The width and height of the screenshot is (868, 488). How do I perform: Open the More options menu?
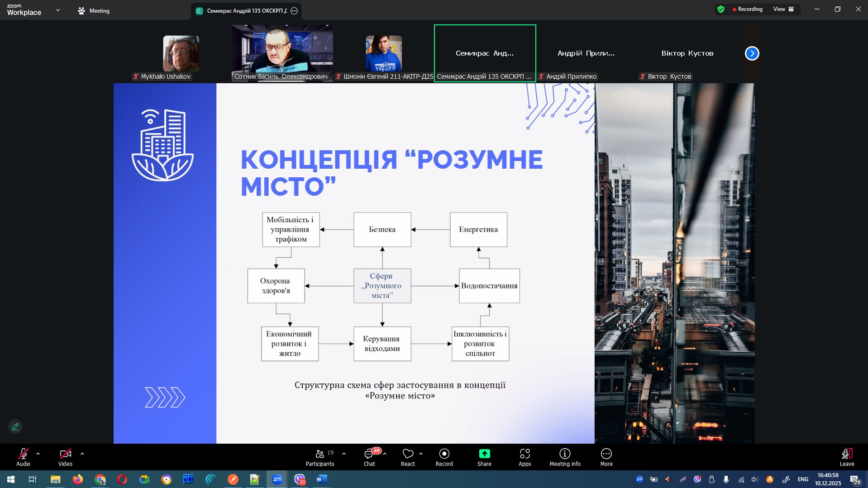tap(606, 457)
